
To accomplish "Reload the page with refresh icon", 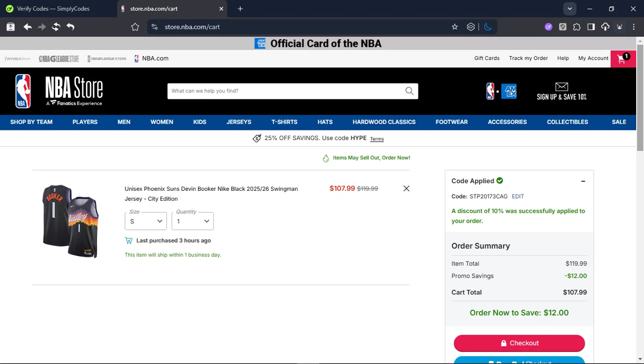I will pos(56,27).
